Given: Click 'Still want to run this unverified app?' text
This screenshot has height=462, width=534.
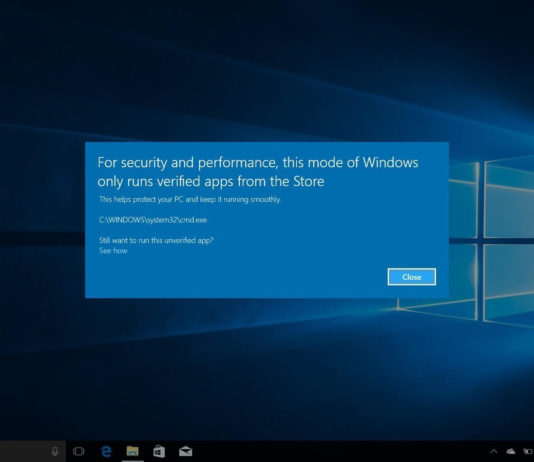Looking at the screenshot, I should pos(156,240).
